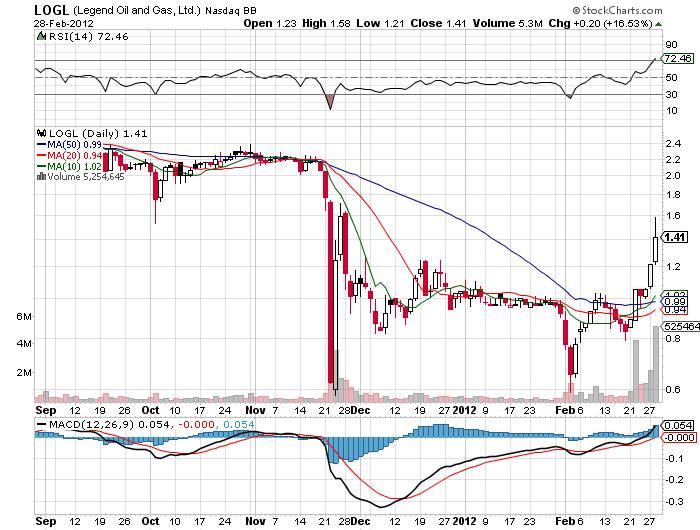Viewport: 700px width, 530px height.
Task: Click the black MACD legend line
Action: (x=42, y=424)
